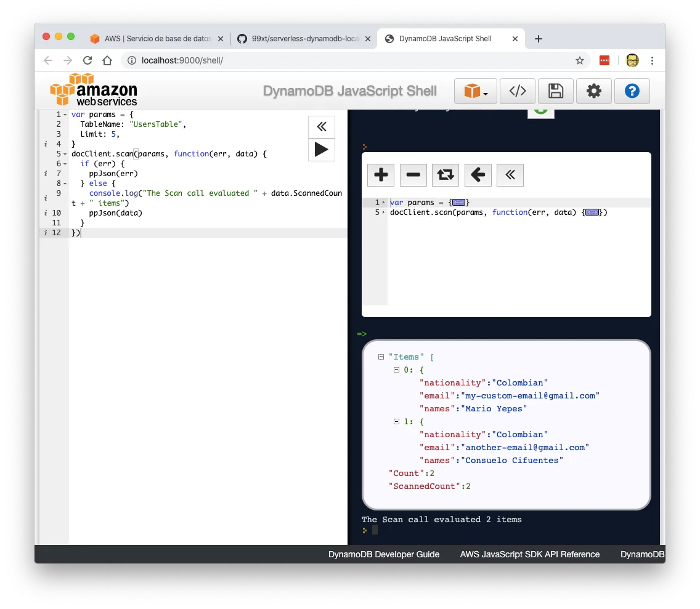
Task: Click the minus button in the console code panel
Action: (x=413, y=175)
